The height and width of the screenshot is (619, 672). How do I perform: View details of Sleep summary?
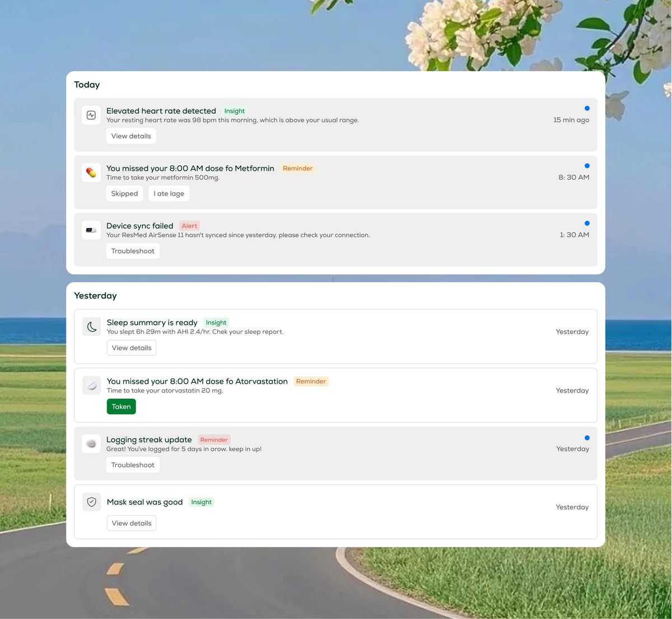[x=132, y=348]
